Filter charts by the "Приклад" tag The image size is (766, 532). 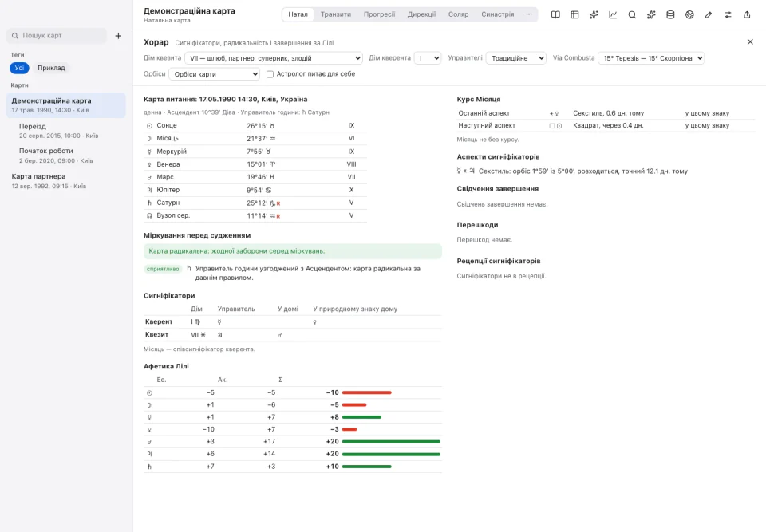[51, 68]
